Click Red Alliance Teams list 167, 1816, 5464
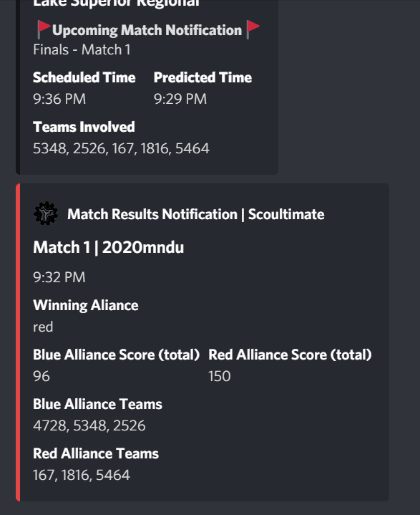This screenshot has height=515, width=420. (82, 476)
